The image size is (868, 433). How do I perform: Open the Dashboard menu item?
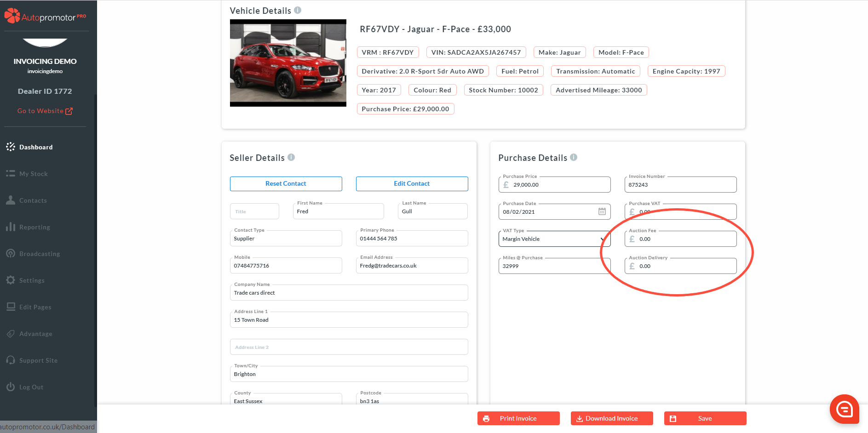coord(36,147)
